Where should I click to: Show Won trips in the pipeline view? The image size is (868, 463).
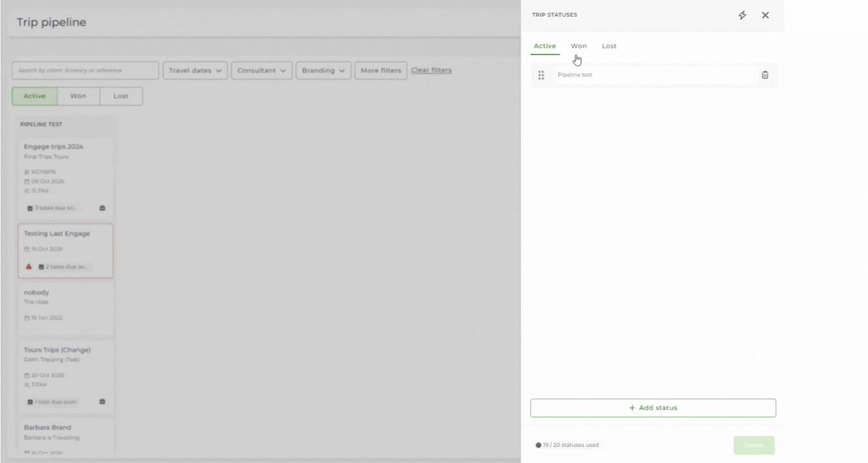78,96
